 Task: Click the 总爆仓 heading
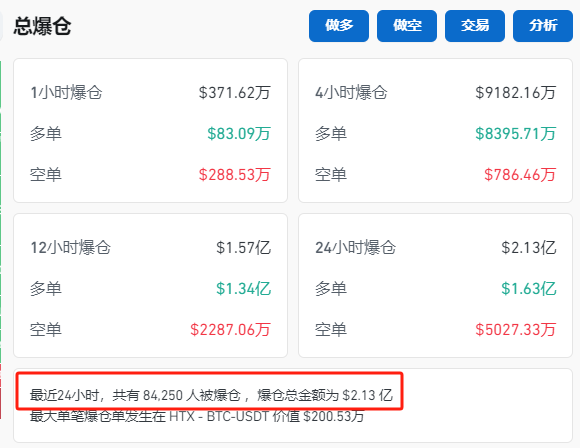(x=42, y=26)
